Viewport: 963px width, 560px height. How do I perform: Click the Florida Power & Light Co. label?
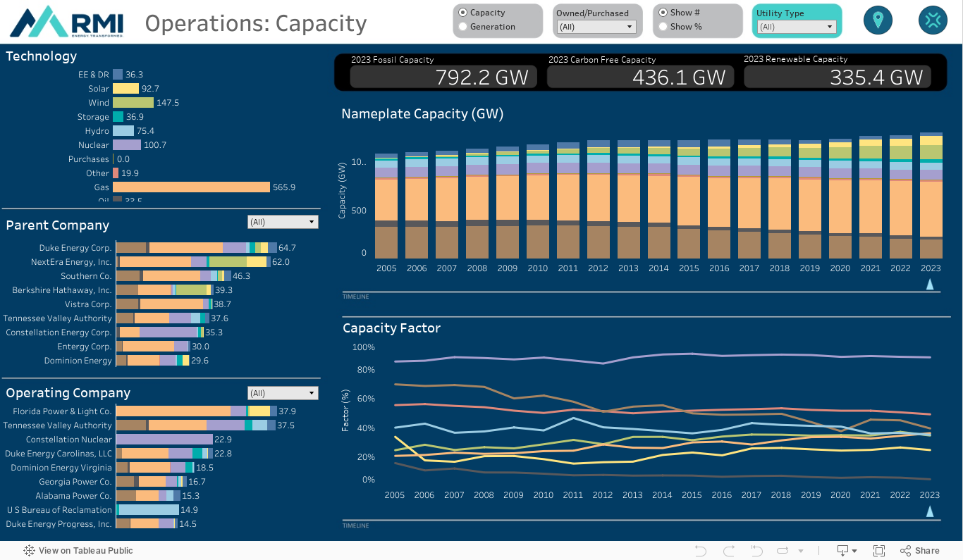coord(62,411)
